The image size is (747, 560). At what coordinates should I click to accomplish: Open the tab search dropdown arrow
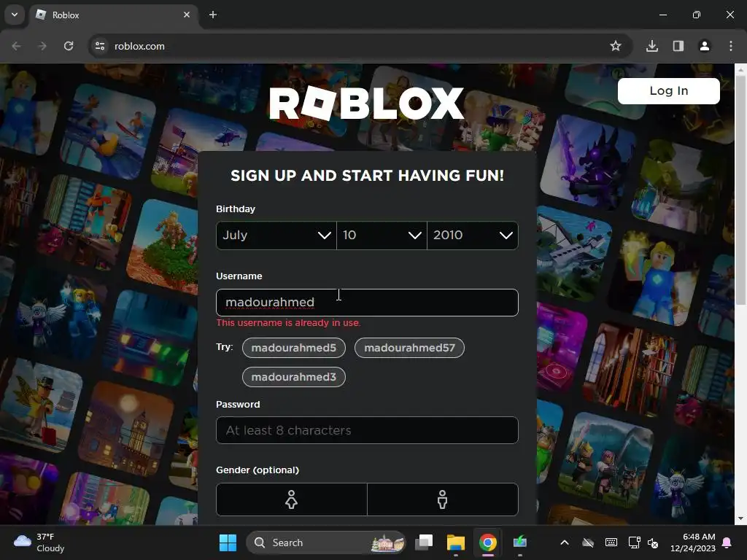click(15, 15)
